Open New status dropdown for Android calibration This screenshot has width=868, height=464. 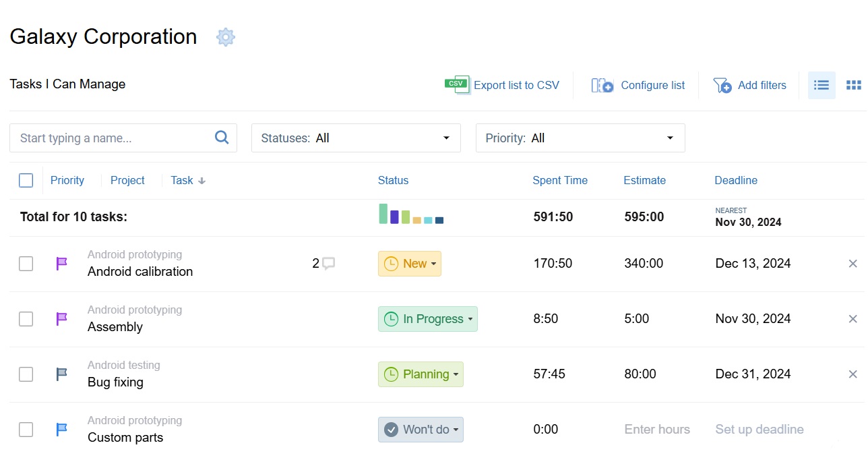click(410, 264)
